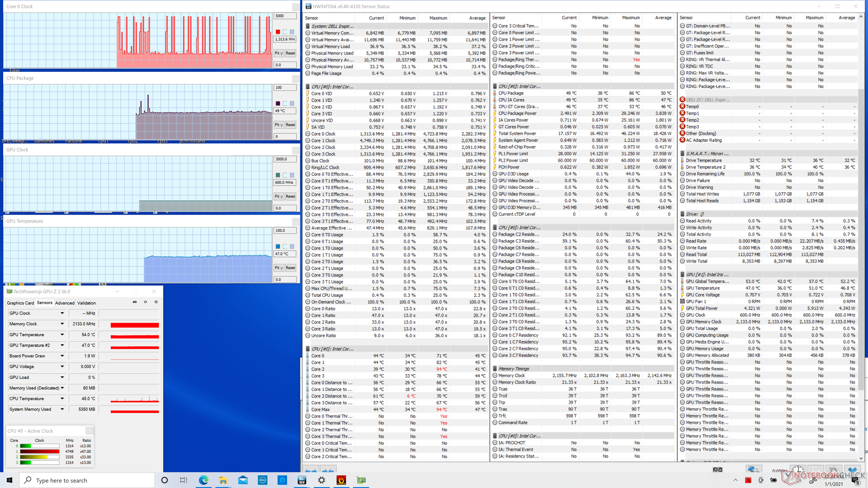This screenshot has height=488, width=868.
Task: Switch to Graphics Card tab
Action: pos(20,303)
